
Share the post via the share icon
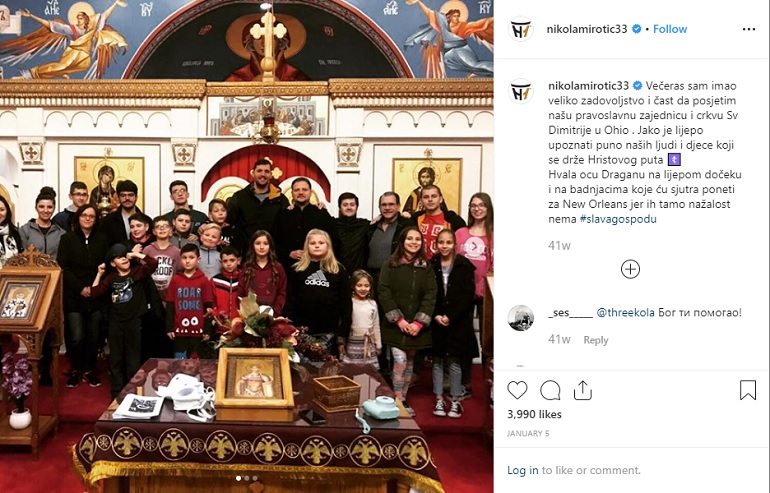click(582, 390)
